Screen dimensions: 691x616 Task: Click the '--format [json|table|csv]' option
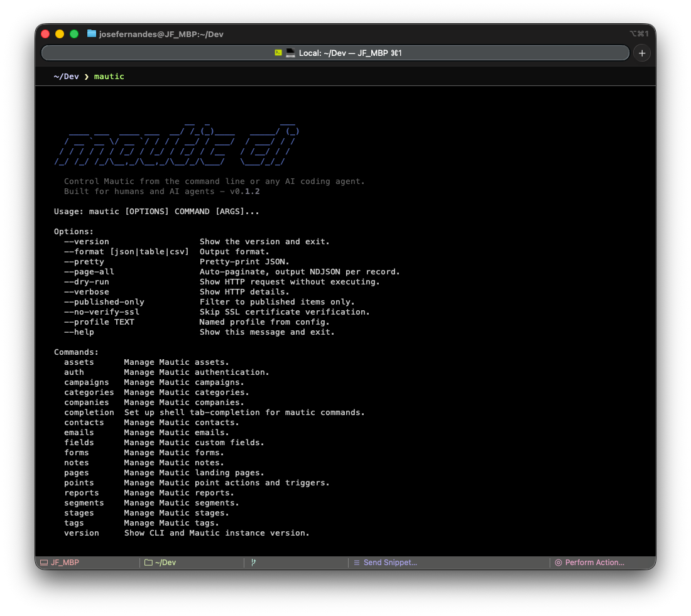pyautogui.click(x=126, y=252)
